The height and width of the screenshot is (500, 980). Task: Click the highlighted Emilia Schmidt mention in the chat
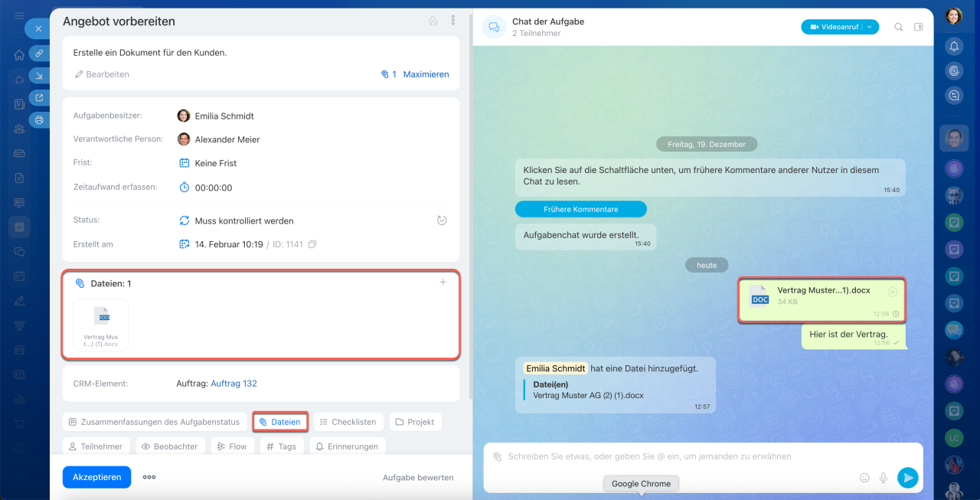point(556,368)
